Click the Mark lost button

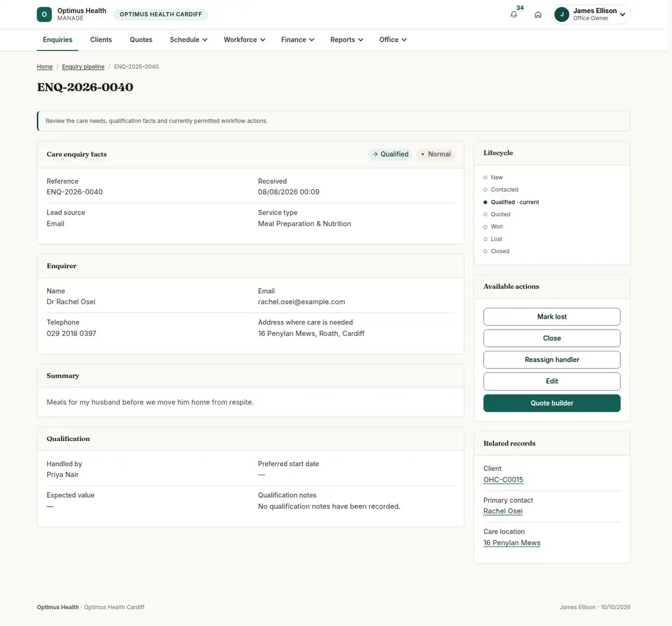pos(552,317)
